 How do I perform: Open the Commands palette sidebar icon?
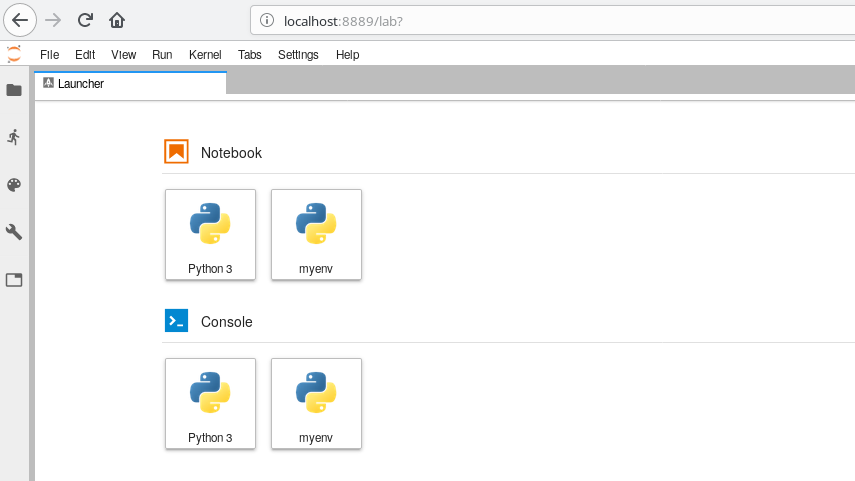coord(14,185)
